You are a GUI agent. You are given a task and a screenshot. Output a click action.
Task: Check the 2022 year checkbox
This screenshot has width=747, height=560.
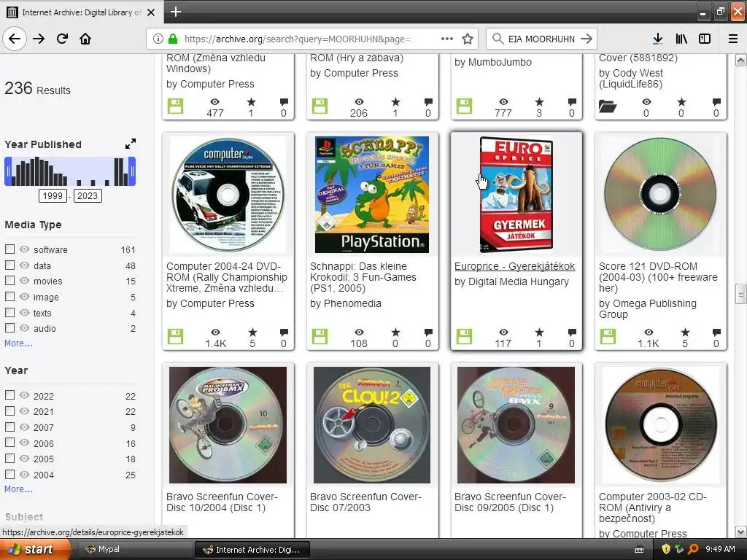coord(9,394)
